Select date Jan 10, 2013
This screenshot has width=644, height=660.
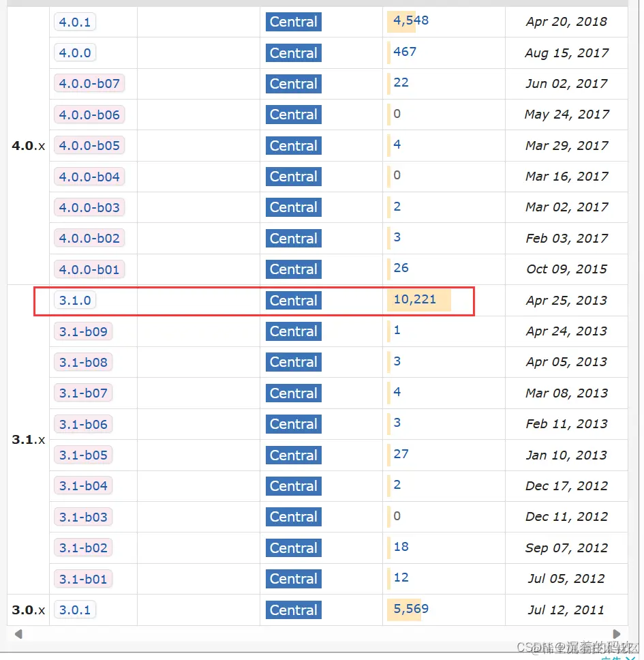[566, 455]
